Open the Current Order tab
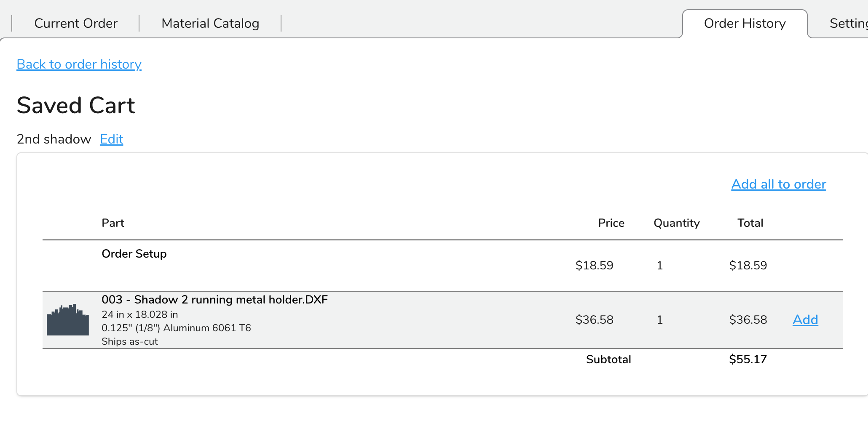Image resolution: width=868 pixels, height=426 pixels. pyautogui.click(x=76, y=23)
